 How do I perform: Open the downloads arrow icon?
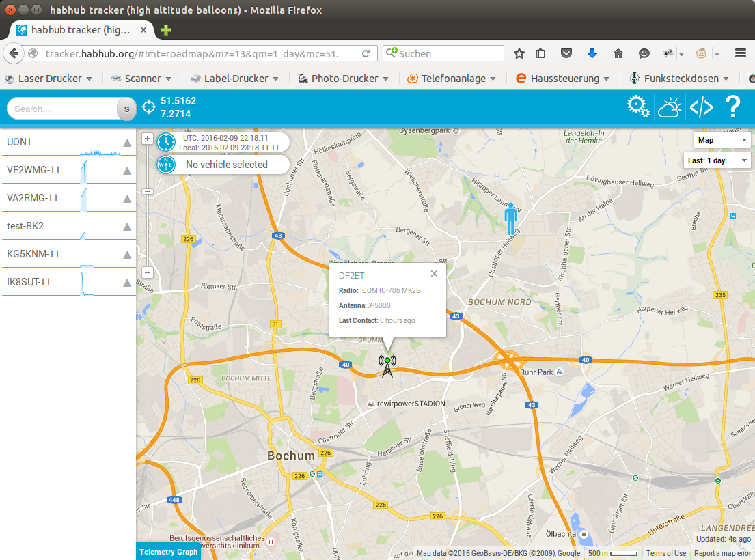(x=592, y=53)
